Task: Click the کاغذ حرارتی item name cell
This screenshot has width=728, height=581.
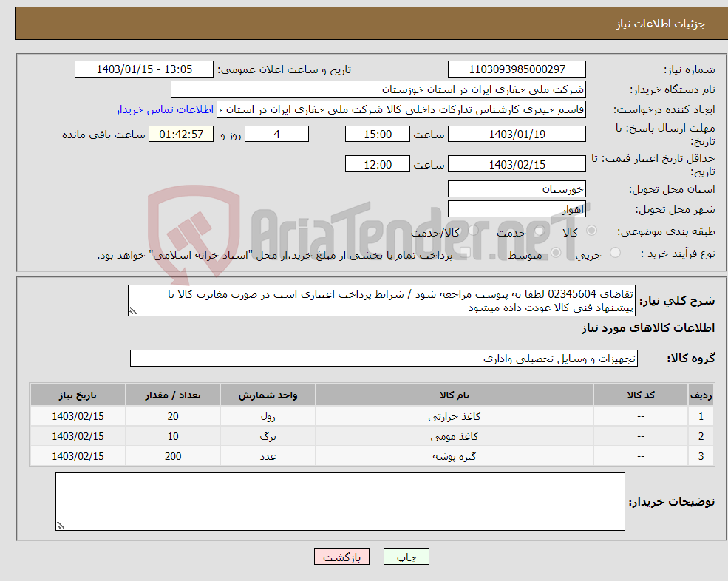Action: pos(455,417)
